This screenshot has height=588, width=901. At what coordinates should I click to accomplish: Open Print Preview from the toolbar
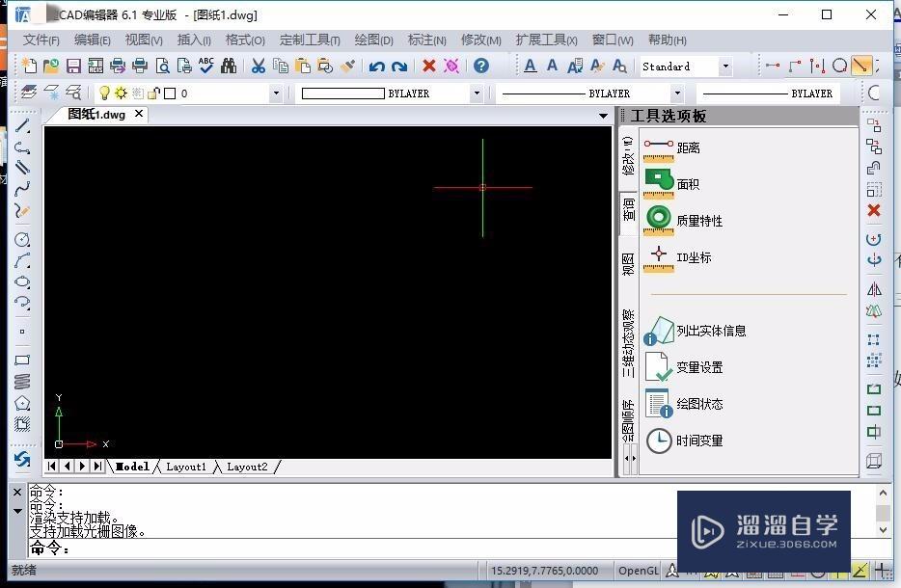161,66
